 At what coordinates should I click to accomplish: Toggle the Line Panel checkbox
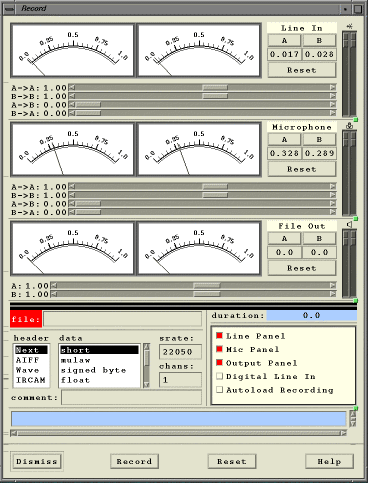pos(219,335)
